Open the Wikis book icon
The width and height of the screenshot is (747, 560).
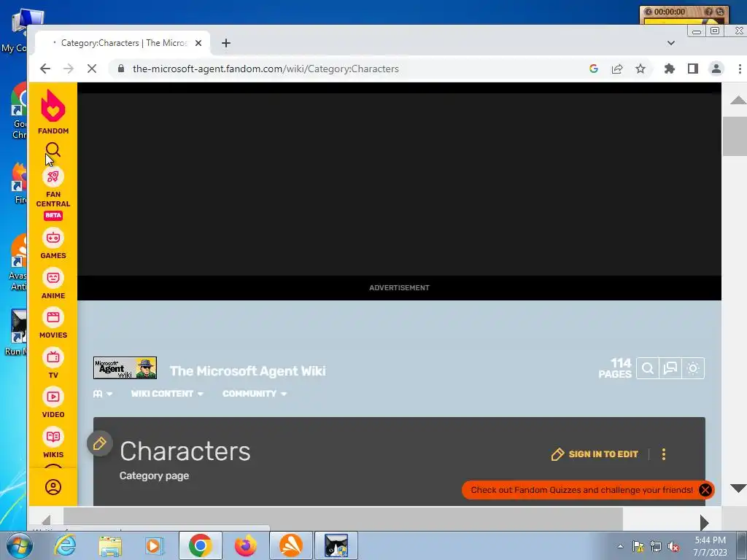[53, 437]
